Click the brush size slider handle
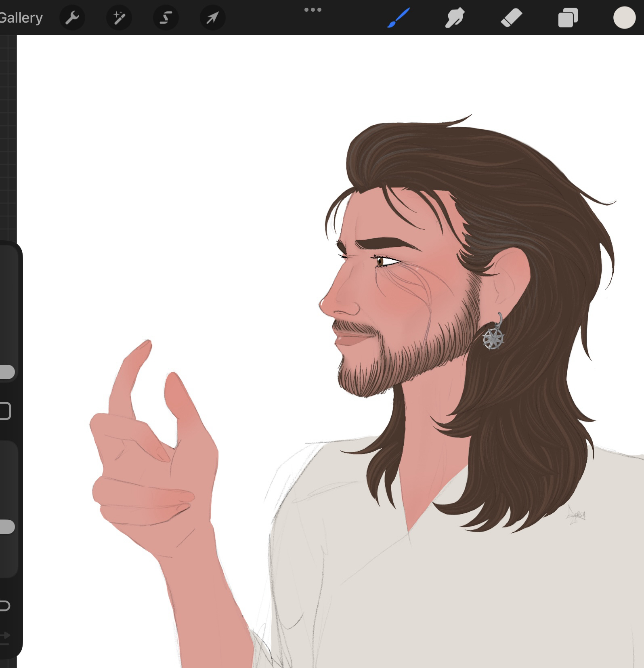Viewport: 644px width, 668px height. click(x=7, y=372)
